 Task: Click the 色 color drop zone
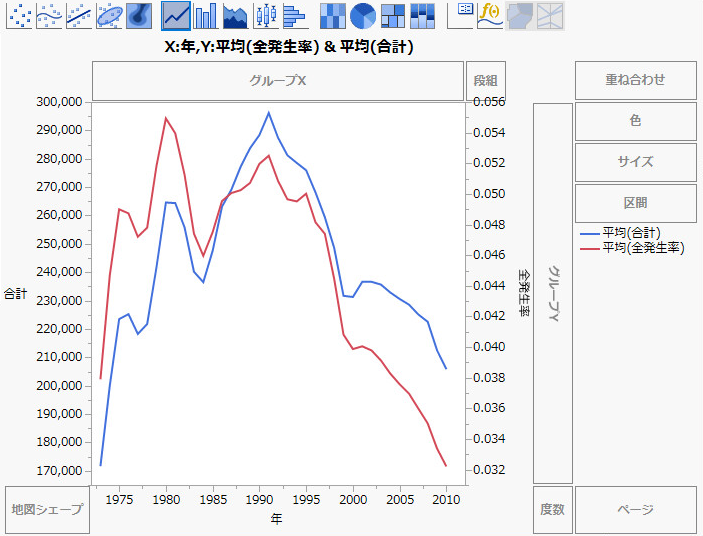(x=635, y=121)
